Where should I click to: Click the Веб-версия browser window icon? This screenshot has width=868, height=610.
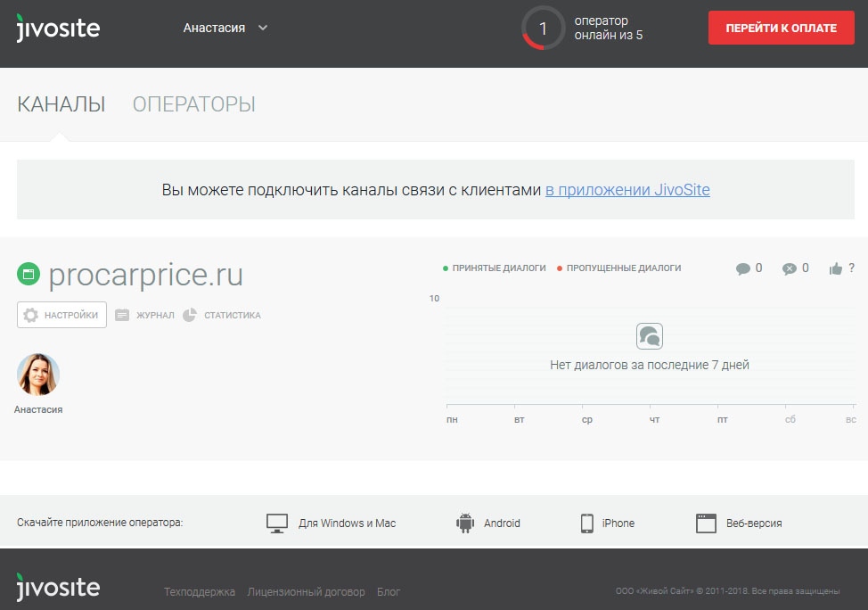click(x=706, y=523)
